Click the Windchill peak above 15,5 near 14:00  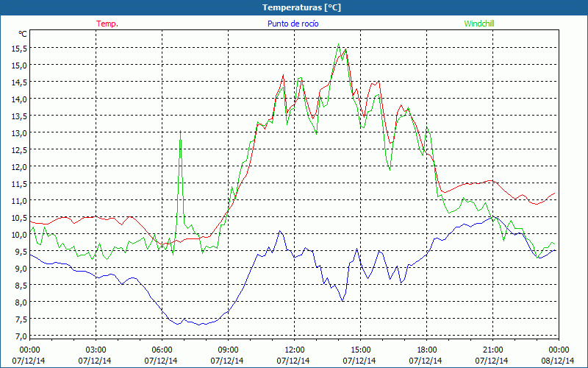click(338, 44)
